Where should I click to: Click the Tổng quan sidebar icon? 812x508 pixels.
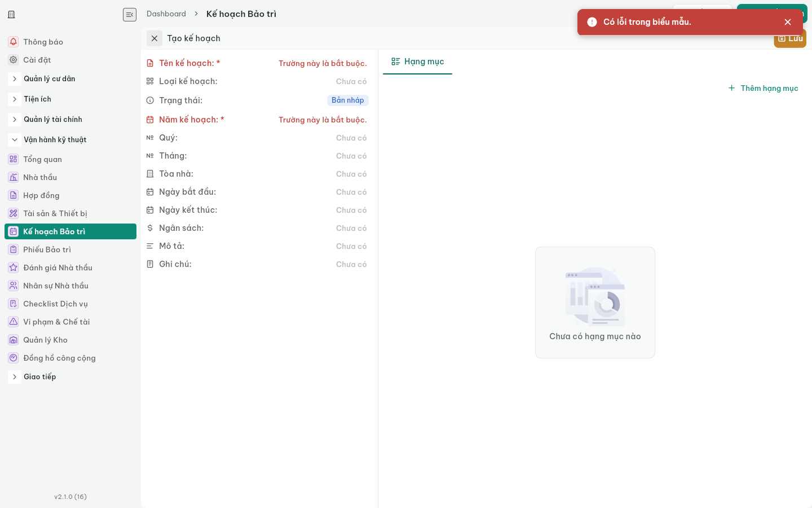14,159
